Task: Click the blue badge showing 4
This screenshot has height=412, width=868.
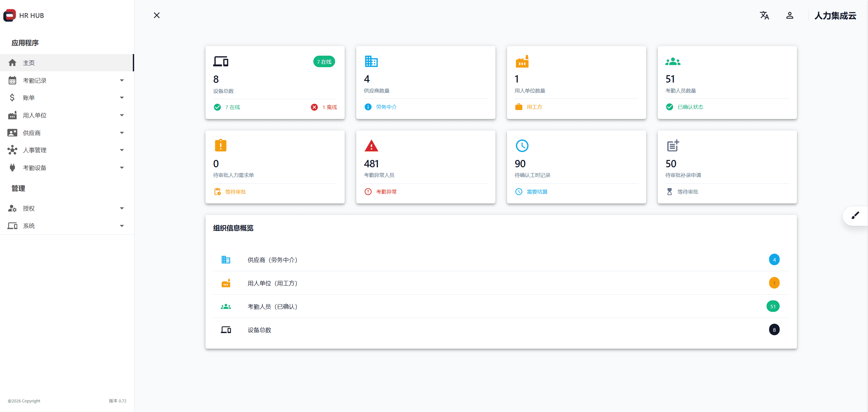Action: pos(774,260)
